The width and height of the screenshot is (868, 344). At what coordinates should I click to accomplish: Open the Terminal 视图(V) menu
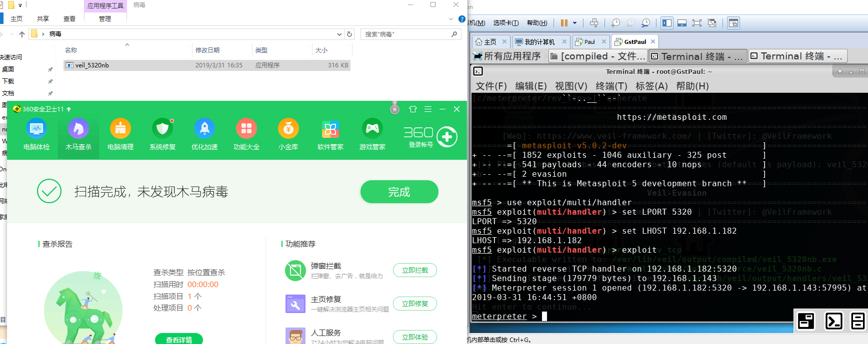pyautogui.click(x=571, y=86)
